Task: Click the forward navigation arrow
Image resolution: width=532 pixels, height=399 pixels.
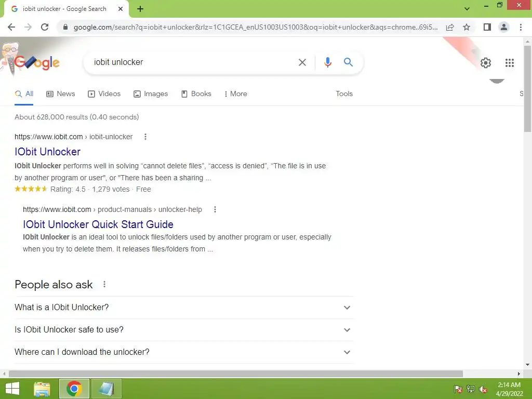Action: point(28,27)
